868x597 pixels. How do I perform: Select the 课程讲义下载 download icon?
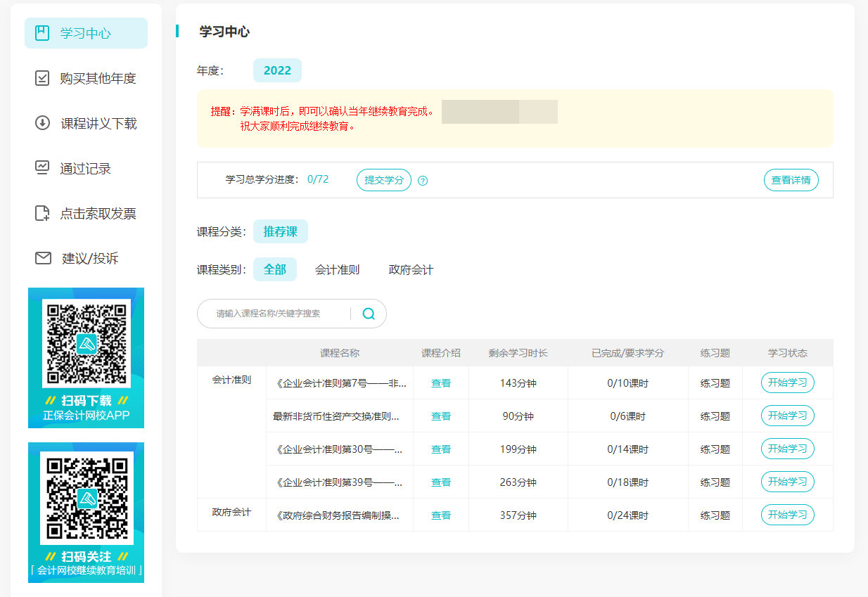(43, 123)
